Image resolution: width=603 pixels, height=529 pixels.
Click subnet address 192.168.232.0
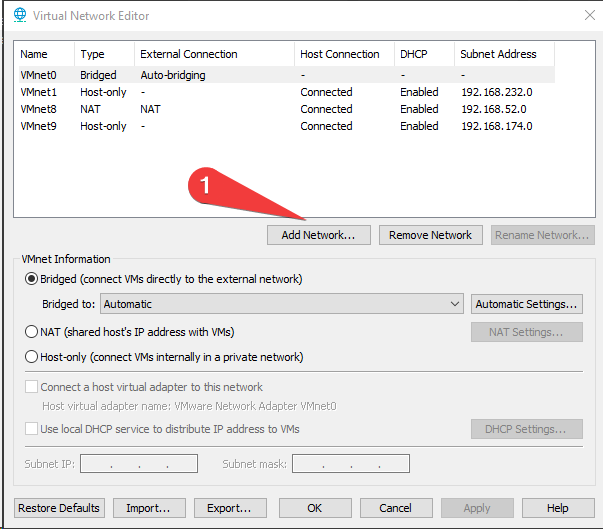(x=497, y=92)
